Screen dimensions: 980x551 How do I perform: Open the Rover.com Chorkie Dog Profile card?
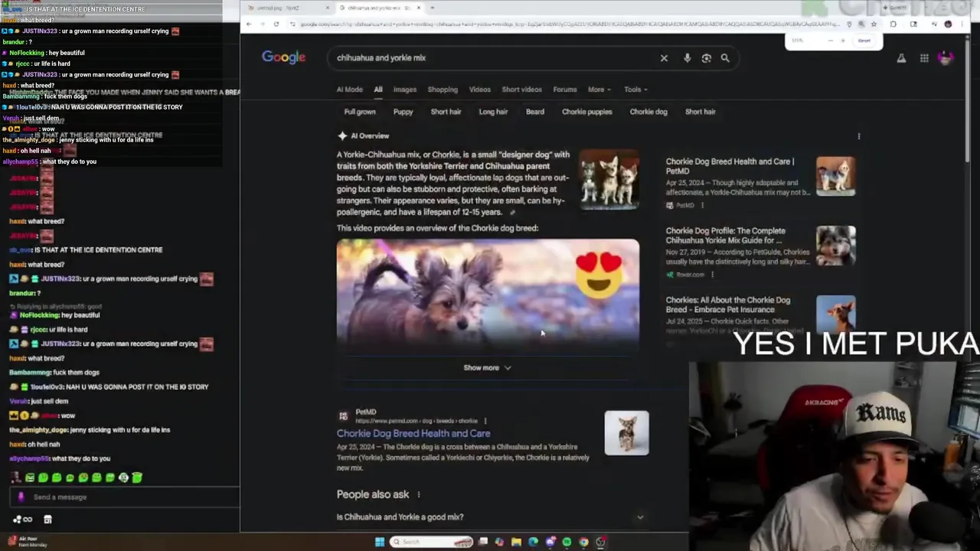(760, 253)
